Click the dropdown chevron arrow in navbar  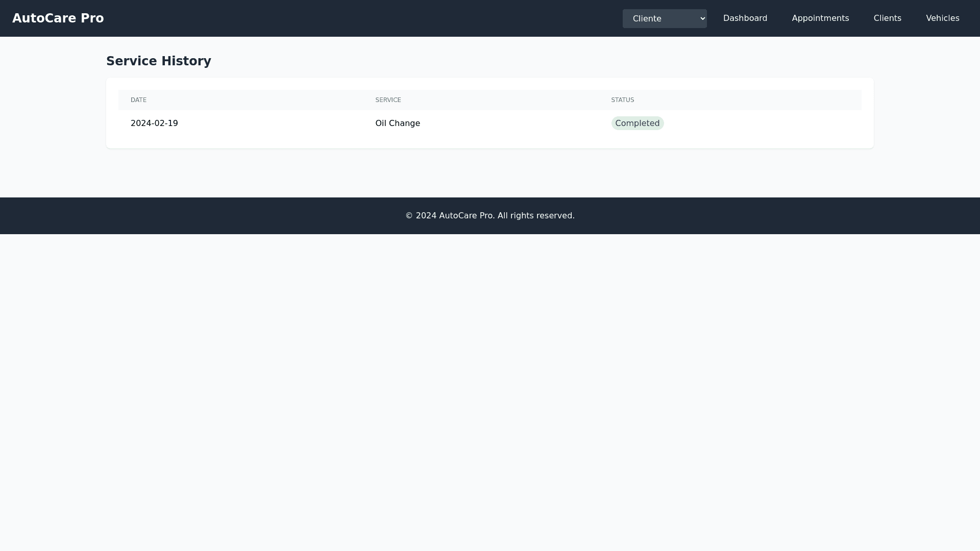702,19
